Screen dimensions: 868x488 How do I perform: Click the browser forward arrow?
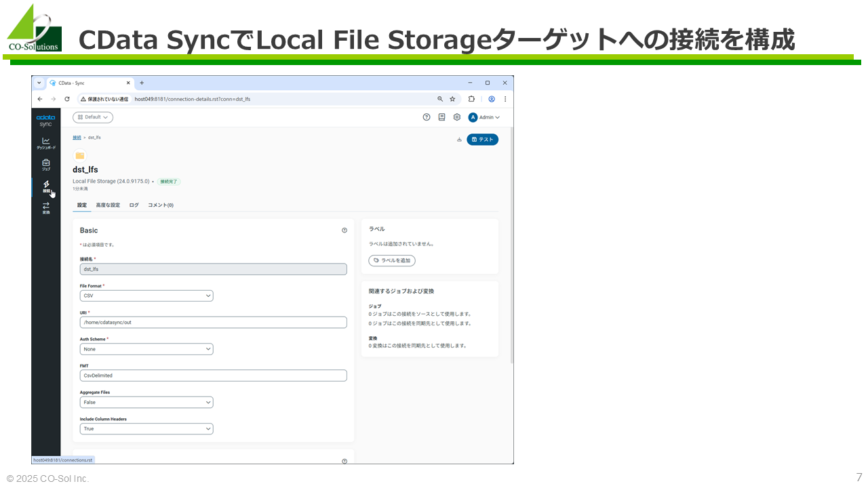tap(53, 99)
